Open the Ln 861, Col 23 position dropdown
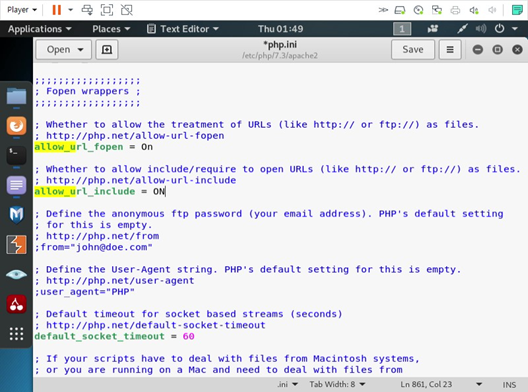The height and width of the screenshot is (392, 528). [x=441, y=385]
